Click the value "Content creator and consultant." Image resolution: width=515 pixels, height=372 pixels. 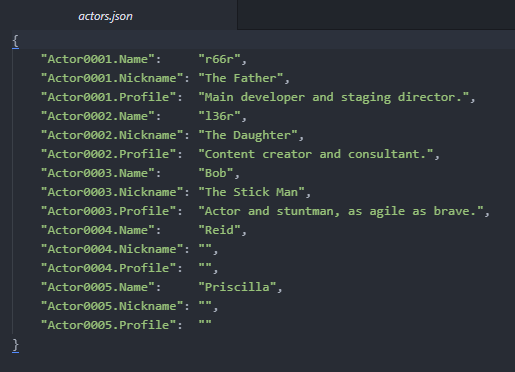click(316, 154)
